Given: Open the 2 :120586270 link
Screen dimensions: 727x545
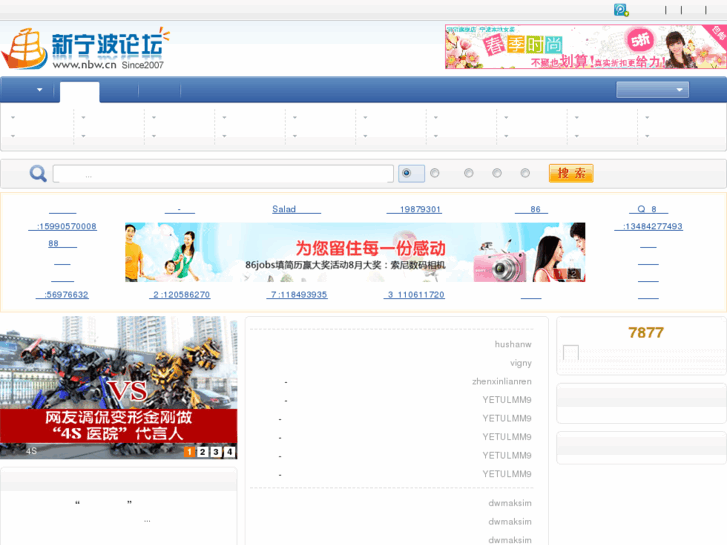Looking at the screenshot, I should [179, 295].
